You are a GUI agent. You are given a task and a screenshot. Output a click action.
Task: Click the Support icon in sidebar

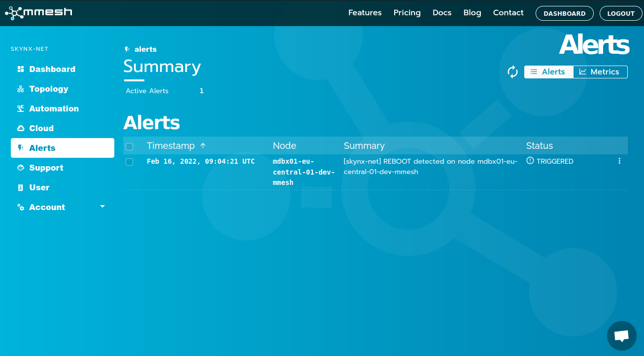[x=21, y=168]
